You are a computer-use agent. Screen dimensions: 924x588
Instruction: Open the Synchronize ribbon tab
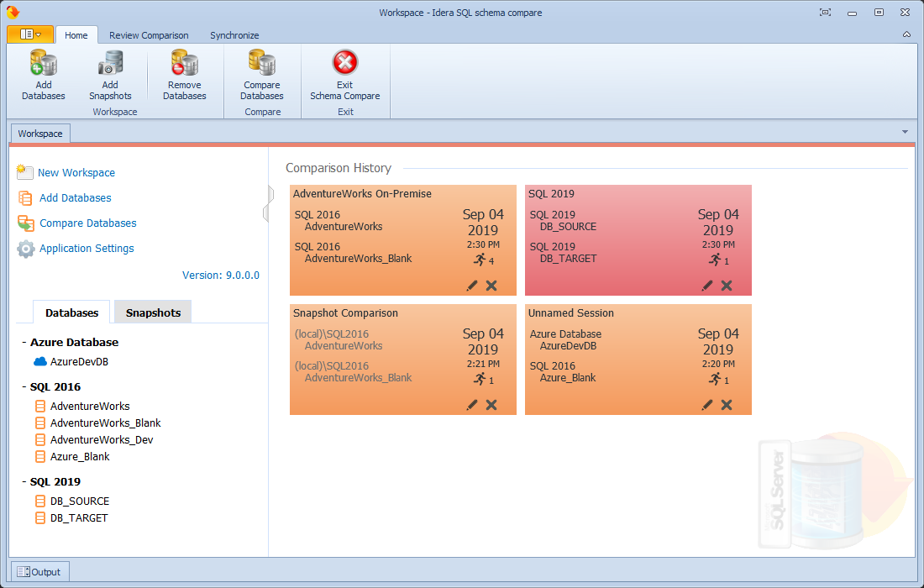(x=234, y=34)
